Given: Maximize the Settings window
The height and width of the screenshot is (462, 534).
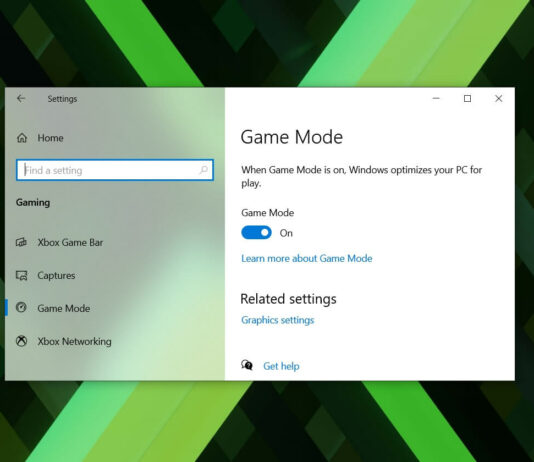Looking at the screenshot, I should point(468,98).
